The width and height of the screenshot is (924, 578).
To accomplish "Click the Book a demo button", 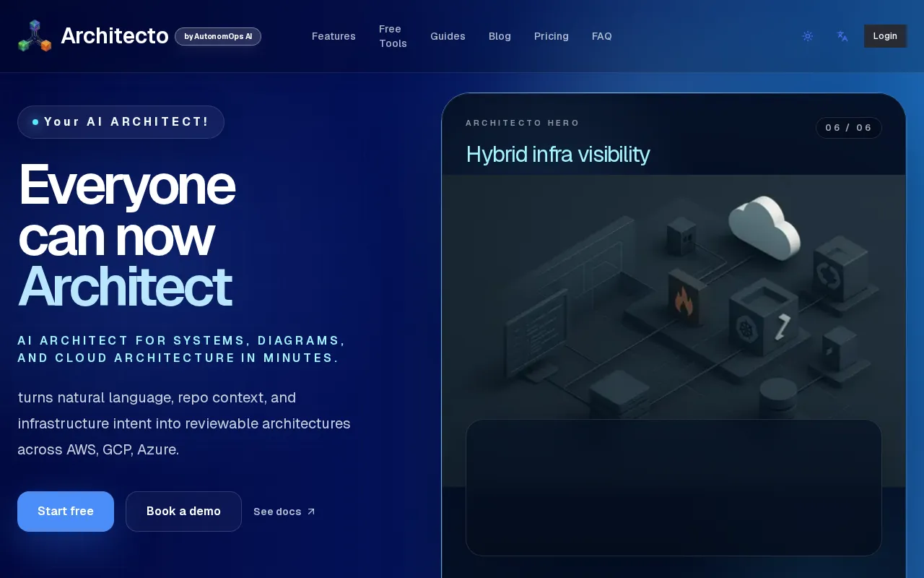I will 183,512.
